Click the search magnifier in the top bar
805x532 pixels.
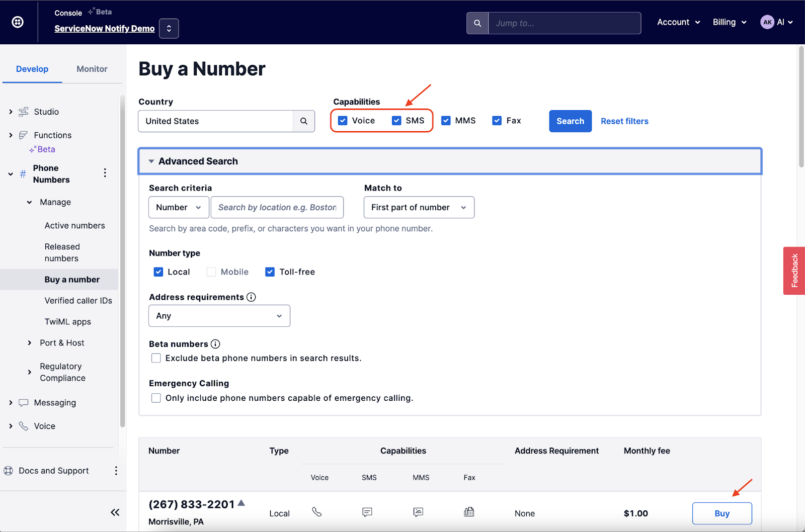click(477, 23)
